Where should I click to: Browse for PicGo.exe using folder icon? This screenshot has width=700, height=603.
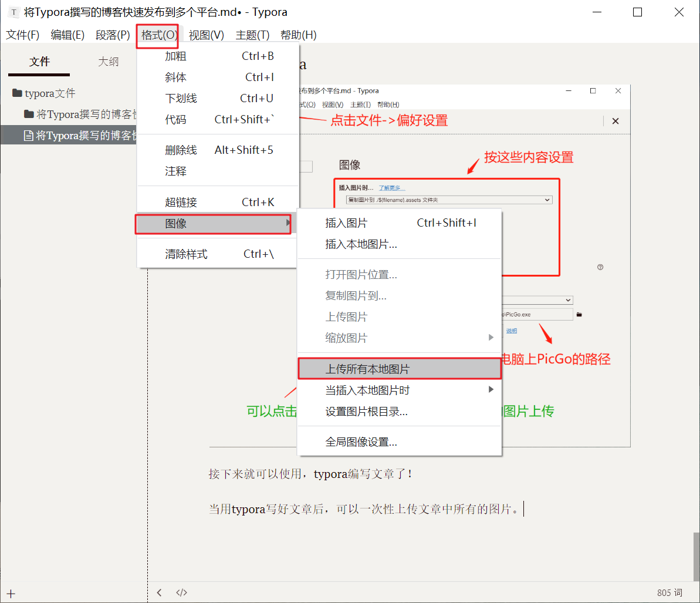point(579,314)
